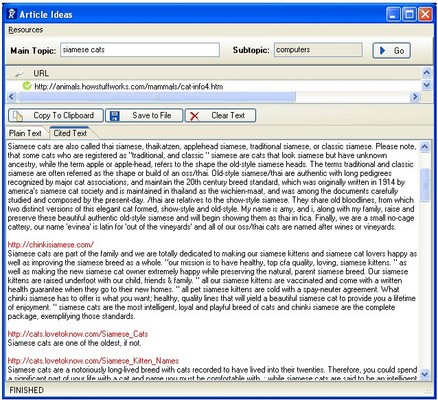Click the http://chinkisiamese.com/ citation link
This screenshot has height=400, width=438.
[x=51, y=245]
